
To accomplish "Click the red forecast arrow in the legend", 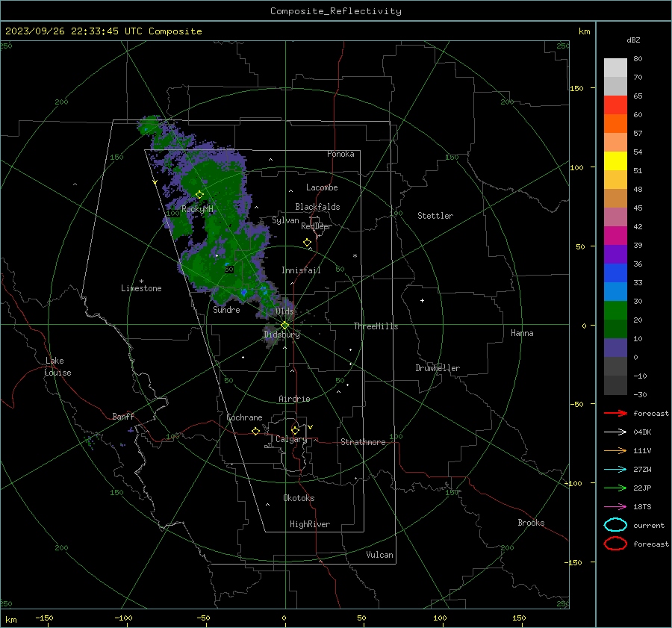I will (615, 413).
